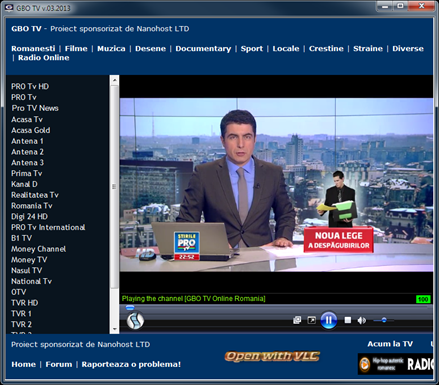Click Raporteaza o problema link
Image resolution: width=439 pixels, height=385 pixels.
[x=131, y=364]
